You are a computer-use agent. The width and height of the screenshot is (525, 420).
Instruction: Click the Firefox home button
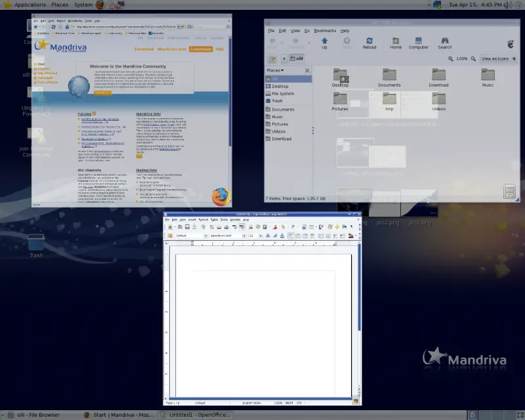click(x=67, y=27)
